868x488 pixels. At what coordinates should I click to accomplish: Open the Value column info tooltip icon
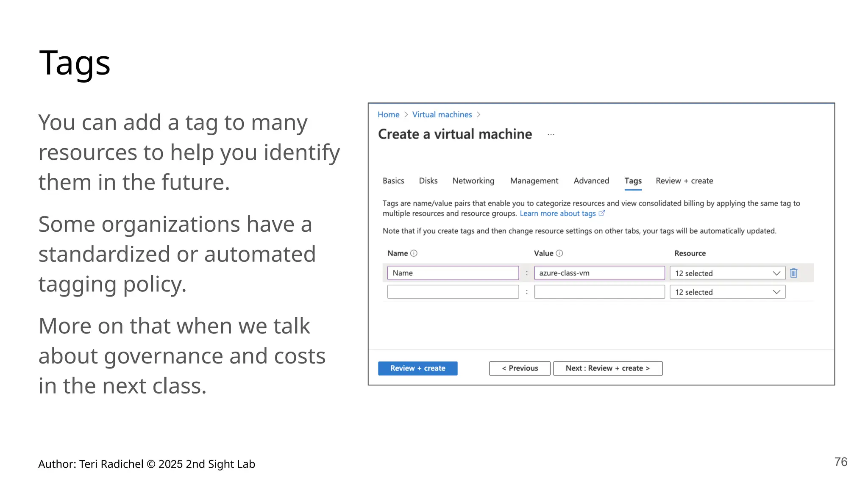[x=559, y=253]
